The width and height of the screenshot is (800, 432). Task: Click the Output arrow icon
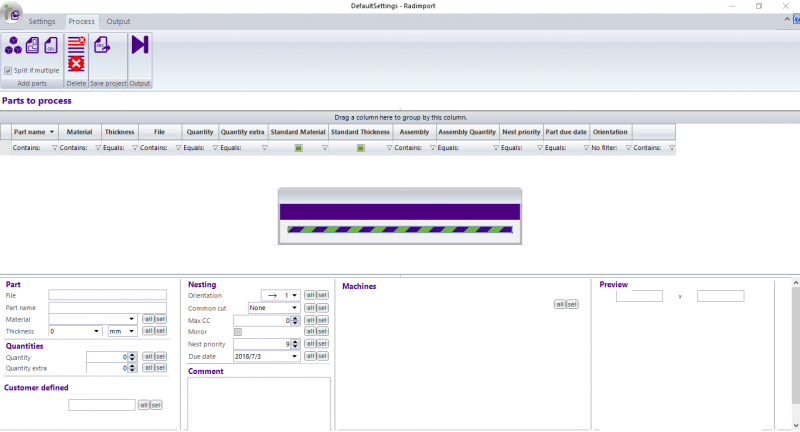click(140, 45)
